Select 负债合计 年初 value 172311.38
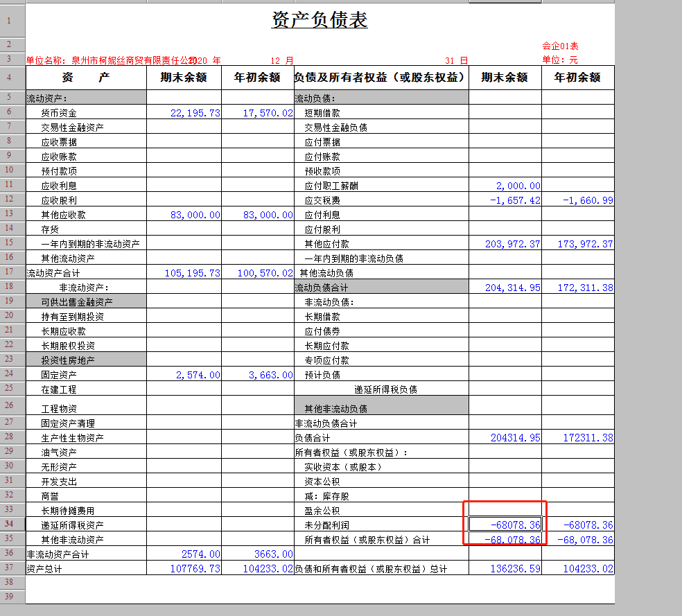 click(x=578, y=437)
